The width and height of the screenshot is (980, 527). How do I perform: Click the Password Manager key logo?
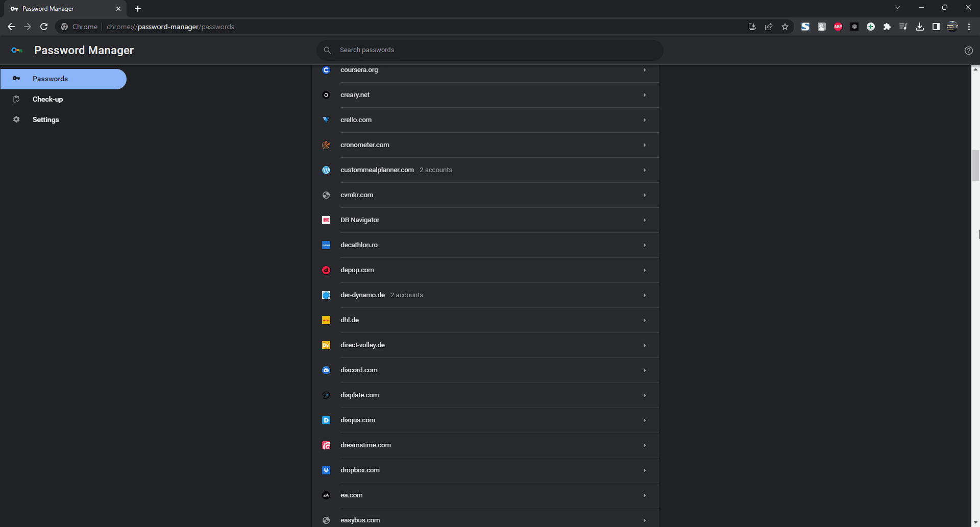(x=17, y=50)
